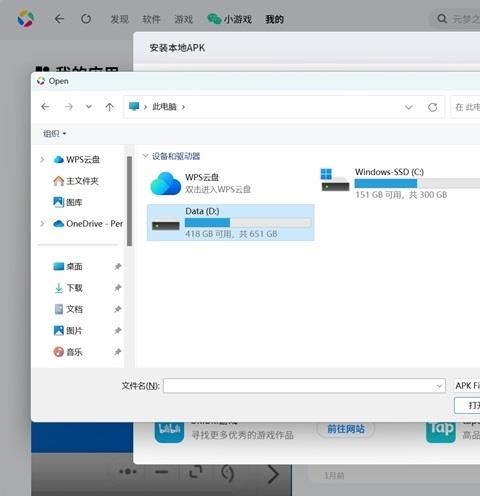Viewport: 480px width, 496px height.
Task: Click the pin icon beside 文档
Action: pyautogui.click(x=117, y=309)
